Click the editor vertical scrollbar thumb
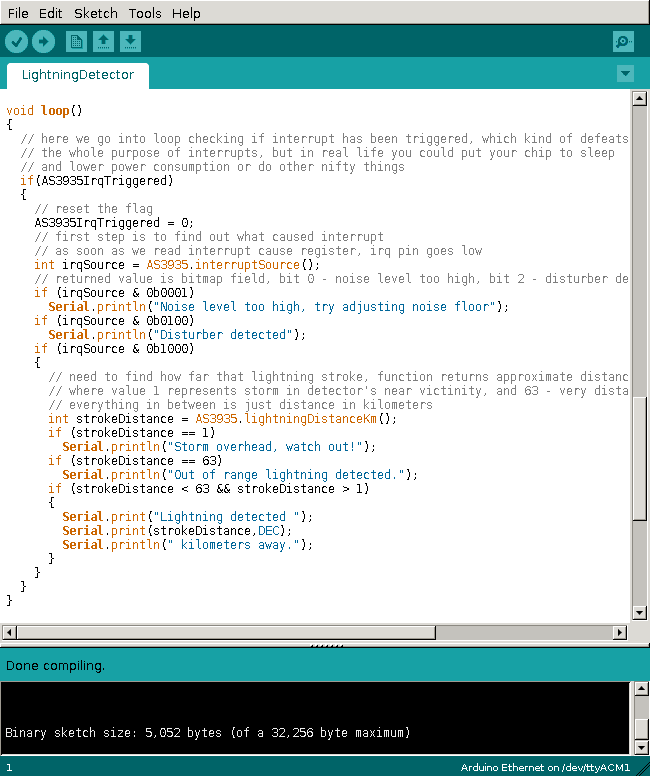Screen dimensions: 650x776 pos(640,458)
